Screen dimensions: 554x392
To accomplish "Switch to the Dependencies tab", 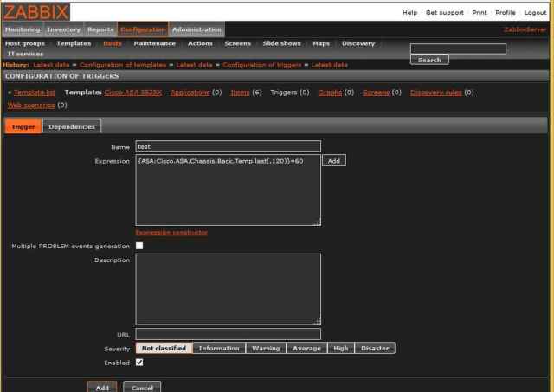I will click(x=72, y=126).
